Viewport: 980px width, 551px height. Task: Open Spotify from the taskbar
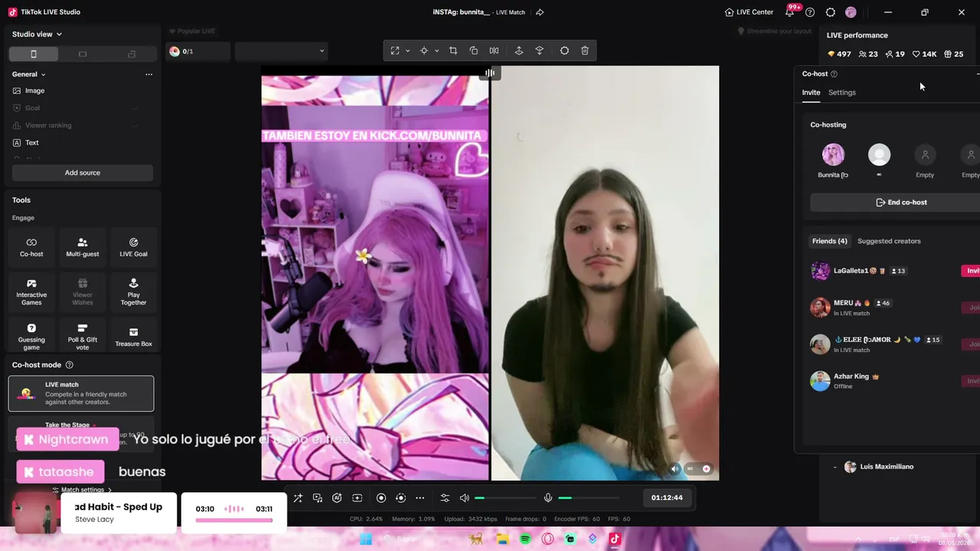(x=525, y=539)
